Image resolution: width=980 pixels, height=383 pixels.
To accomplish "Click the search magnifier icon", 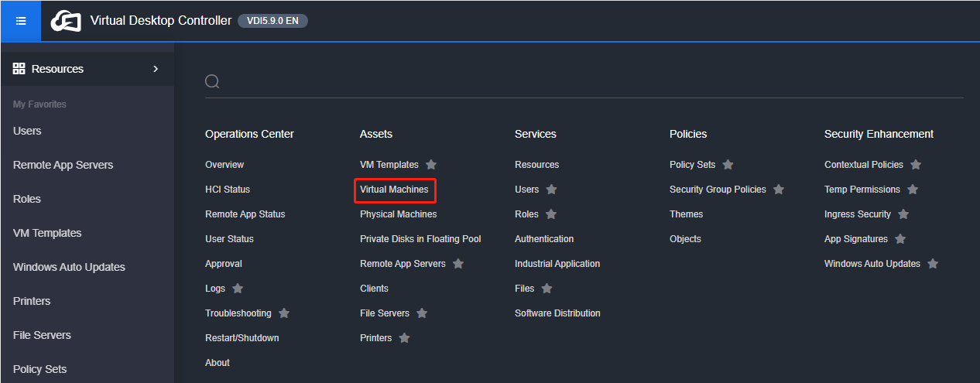I will [x=212, y=82].
